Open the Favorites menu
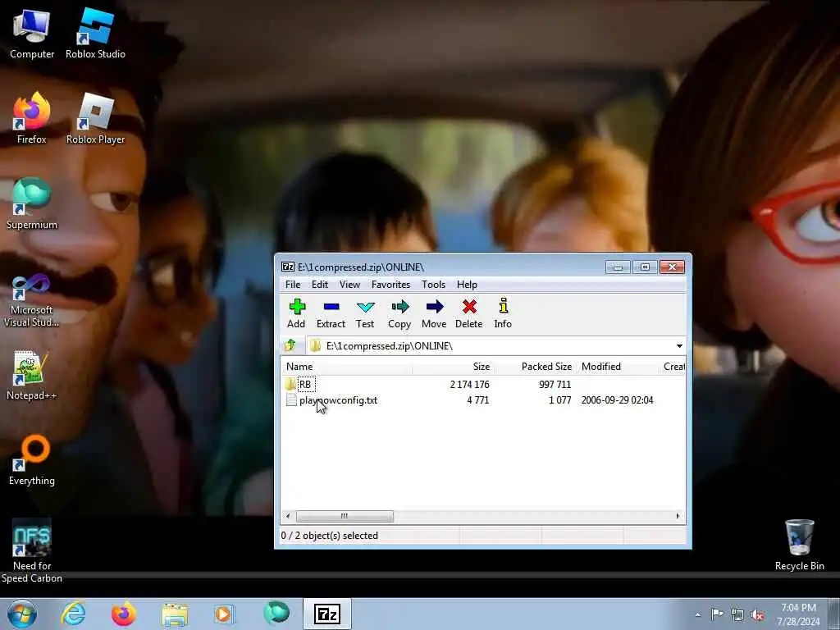The height and width of the screenshot is (630, 840). [x=390, y=285]
